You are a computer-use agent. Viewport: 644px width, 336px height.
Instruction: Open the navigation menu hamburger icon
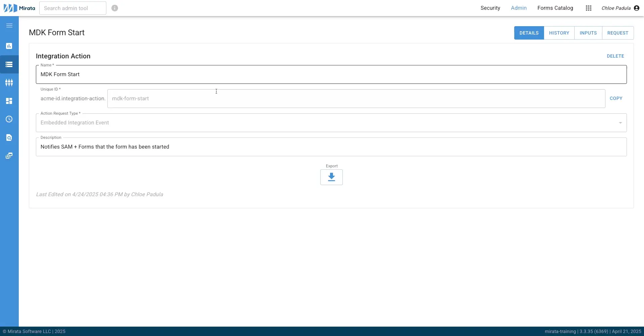9,25
